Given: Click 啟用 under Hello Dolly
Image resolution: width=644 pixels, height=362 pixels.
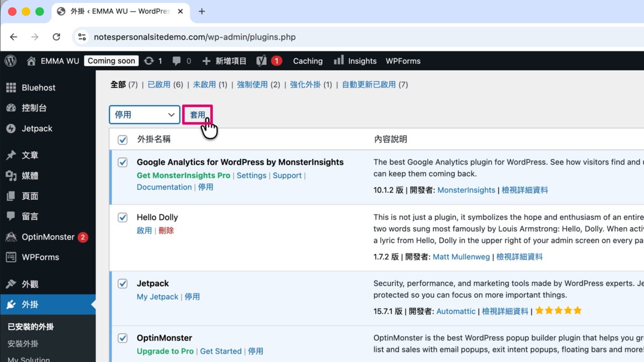Looking at the screenshot, I should 144,230.
